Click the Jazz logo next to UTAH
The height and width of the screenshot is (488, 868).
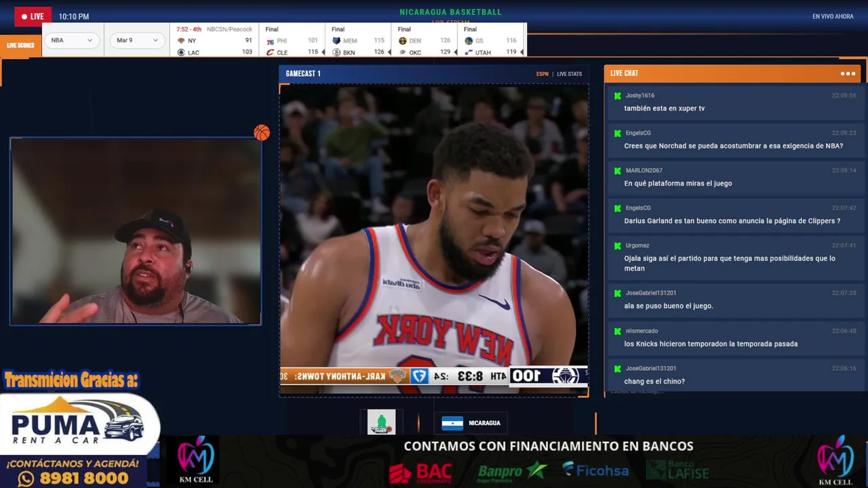[469, 52]
